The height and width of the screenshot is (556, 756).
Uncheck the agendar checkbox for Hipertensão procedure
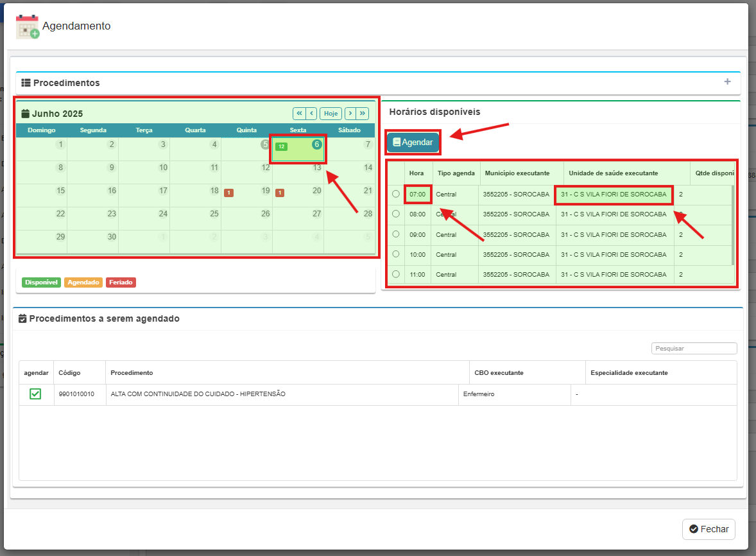coord(35,394)
